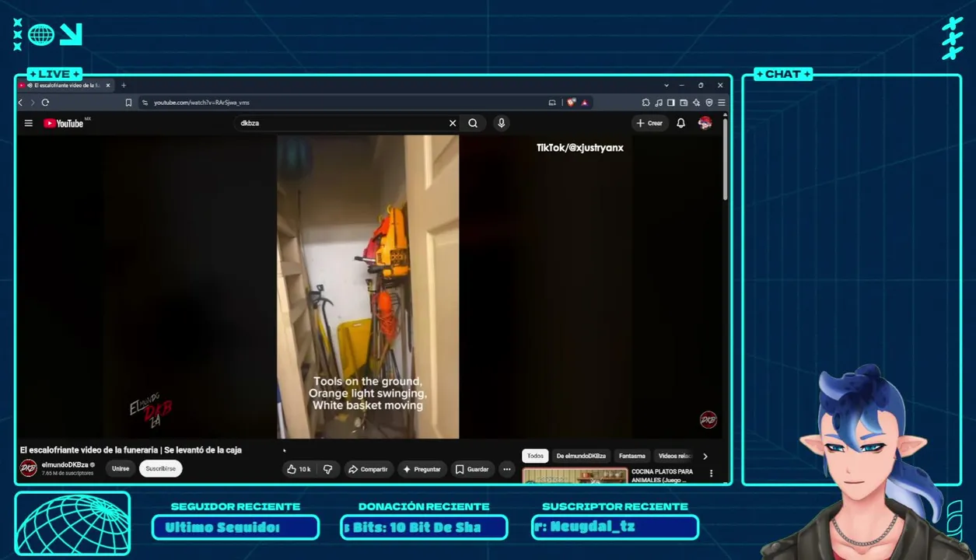The image size is (976, 560).
Task: Go forward in the browser
Action: 33,103
